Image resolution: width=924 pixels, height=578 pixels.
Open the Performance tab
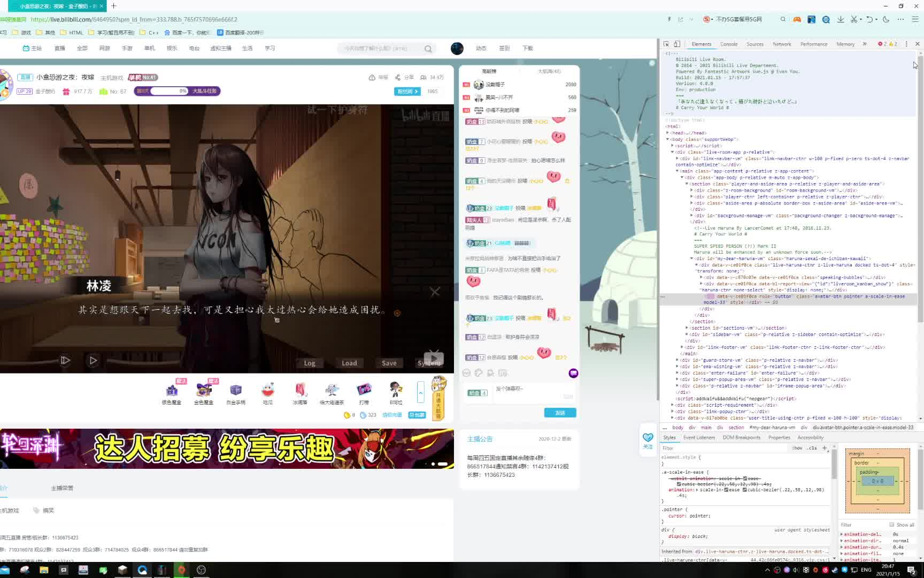point(814,44)
